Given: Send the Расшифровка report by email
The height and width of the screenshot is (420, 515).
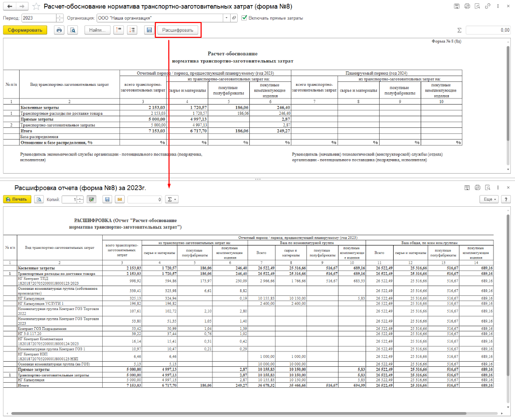Looking at the screenshot, I should click(x=120, y=199).
